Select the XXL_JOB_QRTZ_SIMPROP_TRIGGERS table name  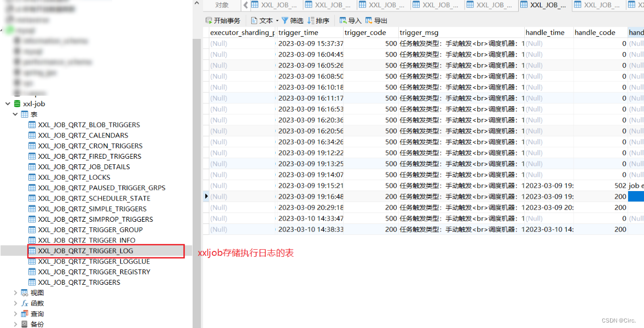96,220
